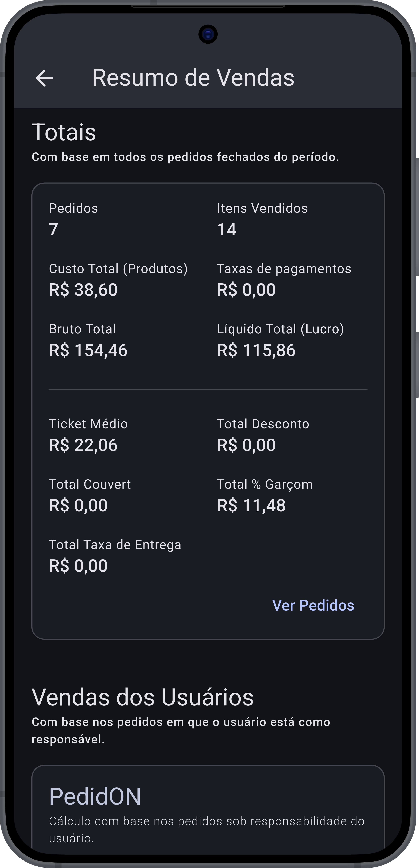Tap the Taxas de pagamentos amount
The image size is (419, 868).
click(x=246, y=290)
